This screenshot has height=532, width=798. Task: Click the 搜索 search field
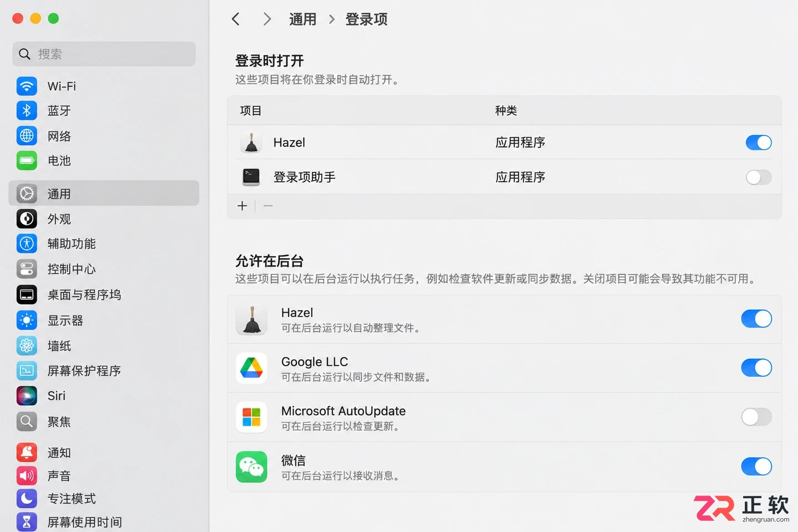pyautogui.click(x=104, y=54)
